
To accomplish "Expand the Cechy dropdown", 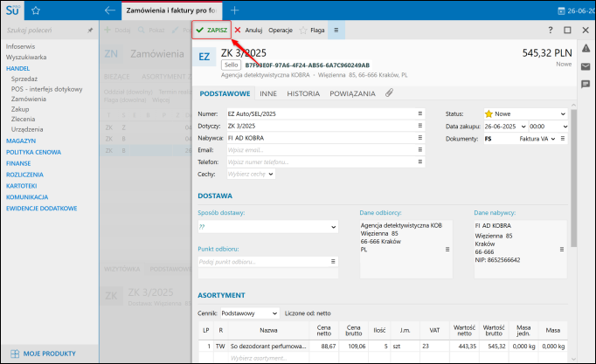I will pyautogui.click(x=271, y=175).
